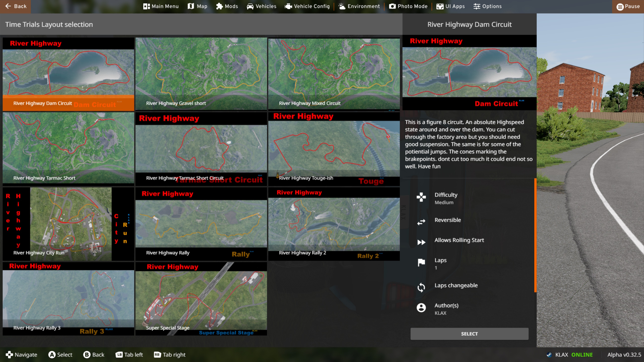The width and height of the screenshot is (644, 362).
Task: Select River Highway Mixed Circuit layout
Action: tap(334, 74)
